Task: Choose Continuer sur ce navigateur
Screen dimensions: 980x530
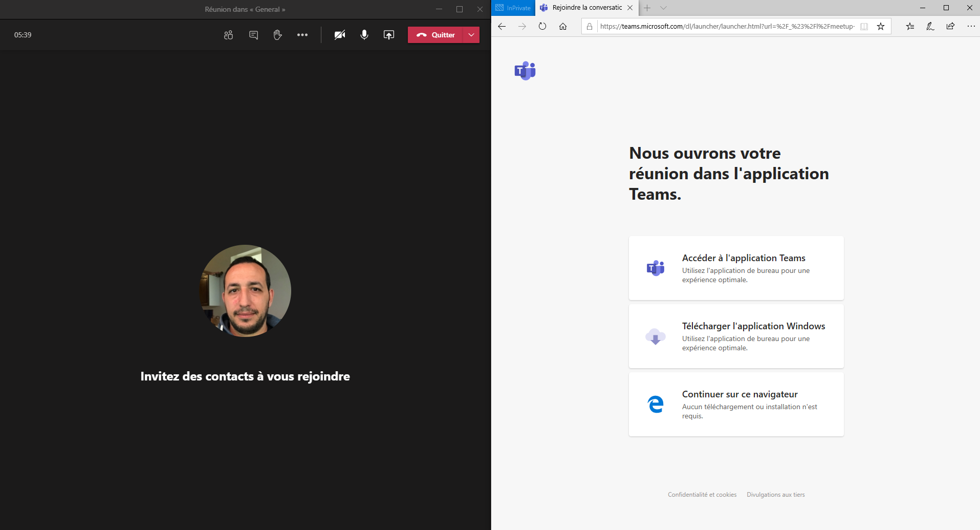Action: click(736, 404)
